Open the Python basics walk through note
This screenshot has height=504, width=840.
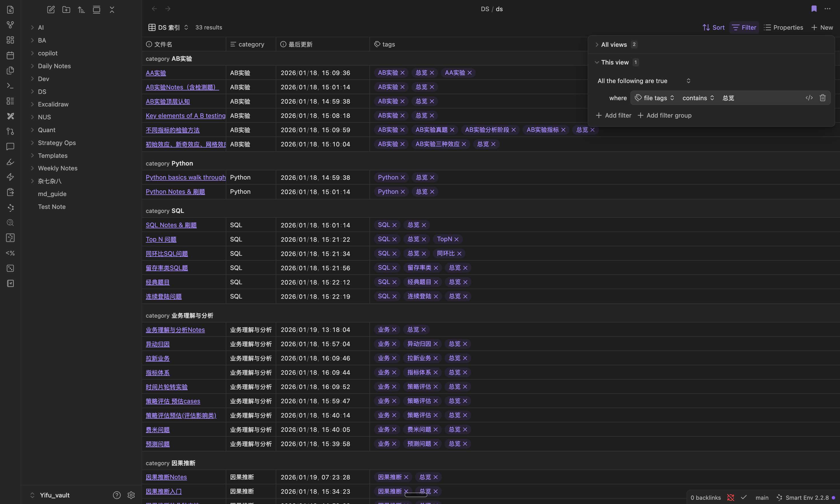pyautogui.click(x=186, y=177)
